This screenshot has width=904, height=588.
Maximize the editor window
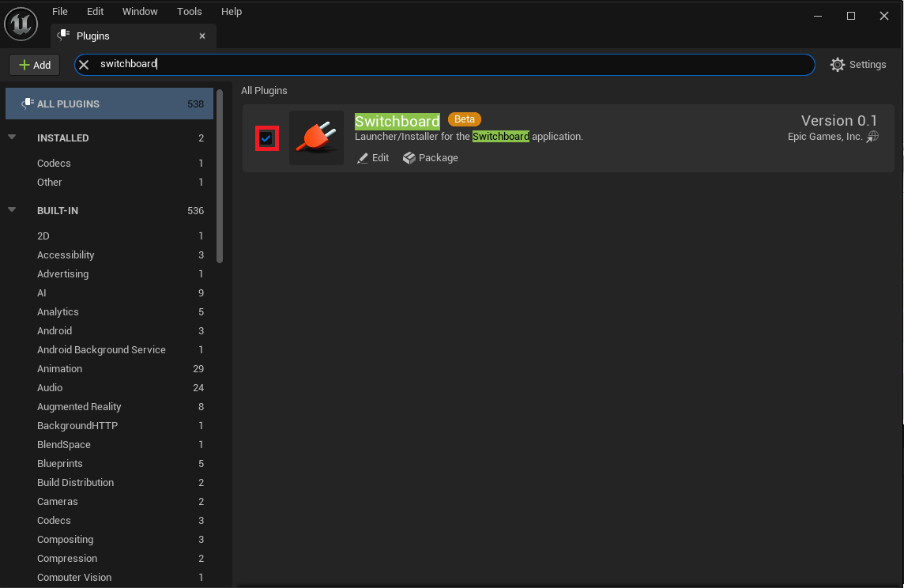[x=851, y=16]
